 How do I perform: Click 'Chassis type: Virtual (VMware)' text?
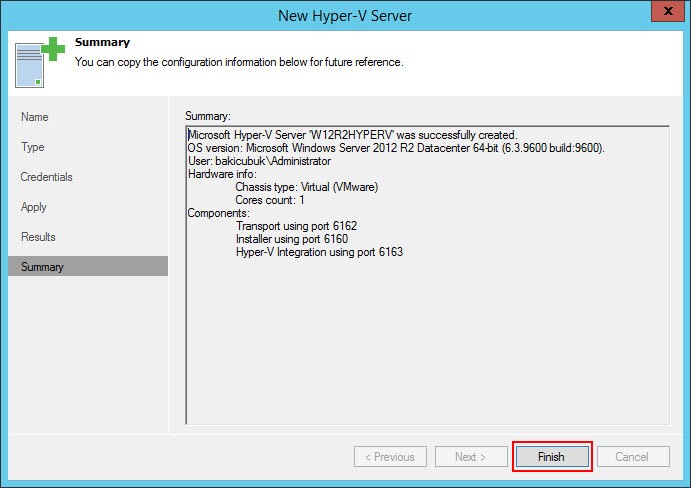[x=307, y=187]
